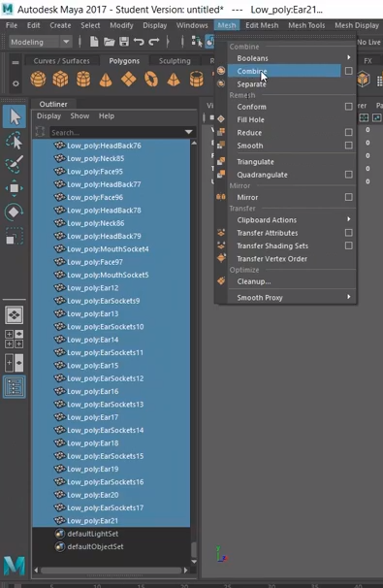Image resolution: width=383 pixels, height=588 pixels.
Task: Click the Save Scene disk icon
Action: click(124, 42)
